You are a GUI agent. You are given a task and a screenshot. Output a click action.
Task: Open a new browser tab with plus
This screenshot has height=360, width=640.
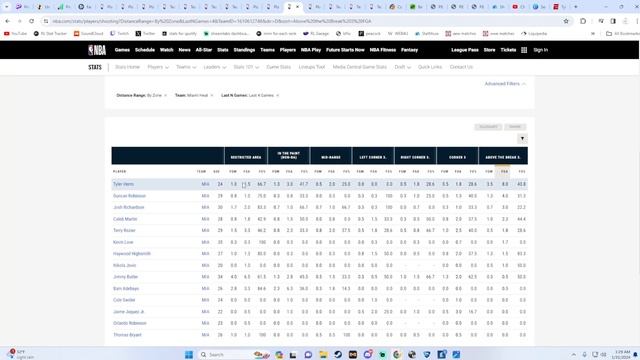576,7
